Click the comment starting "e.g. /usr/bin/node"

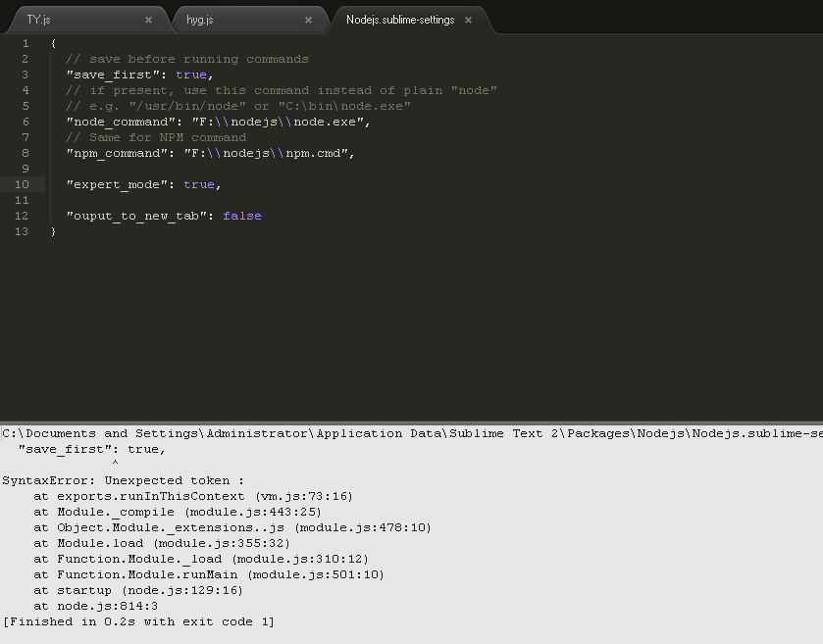coord(238,107)
